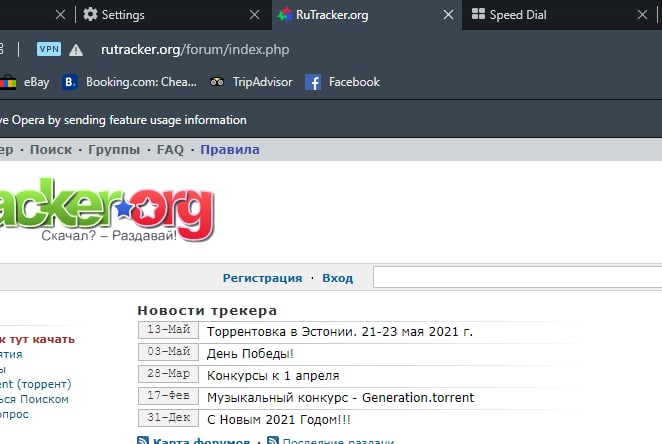Click the Booking.com B icon

pyautogui.click(x=70, y=82)
